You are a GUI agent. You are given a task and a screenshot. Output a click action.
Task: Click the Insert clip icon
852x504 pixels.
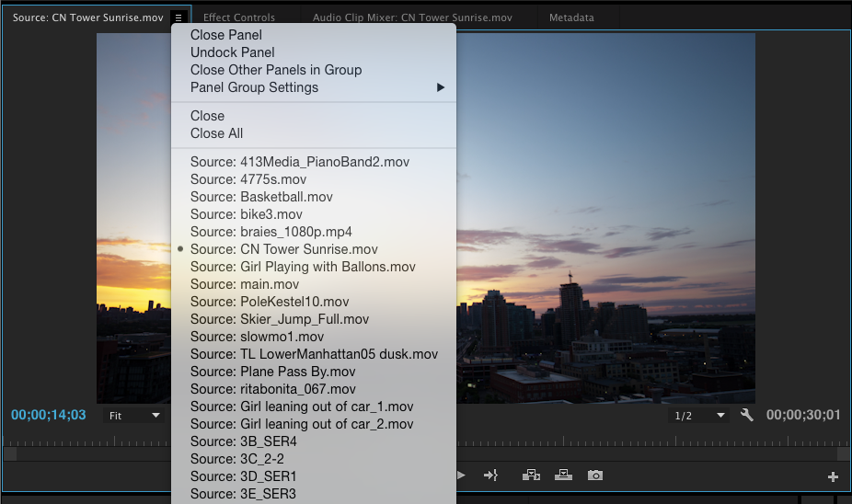[x=531, y=475]
